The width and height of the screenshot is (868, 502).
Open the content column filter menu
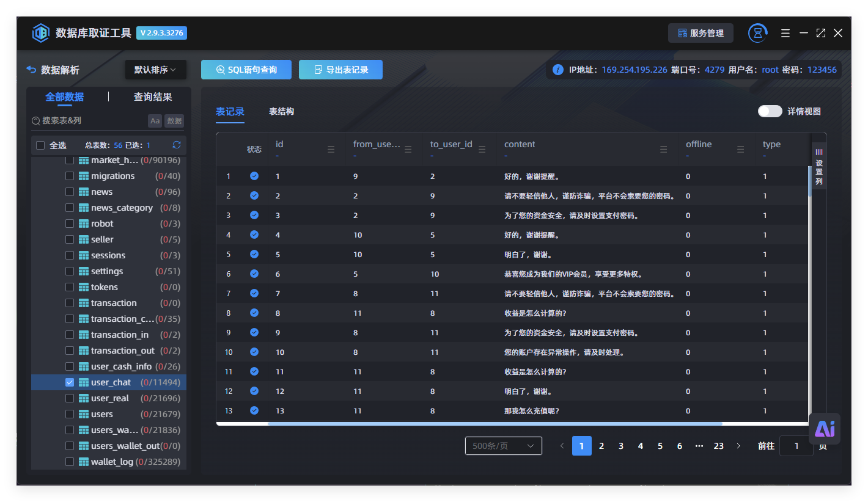tap(664, 149)
